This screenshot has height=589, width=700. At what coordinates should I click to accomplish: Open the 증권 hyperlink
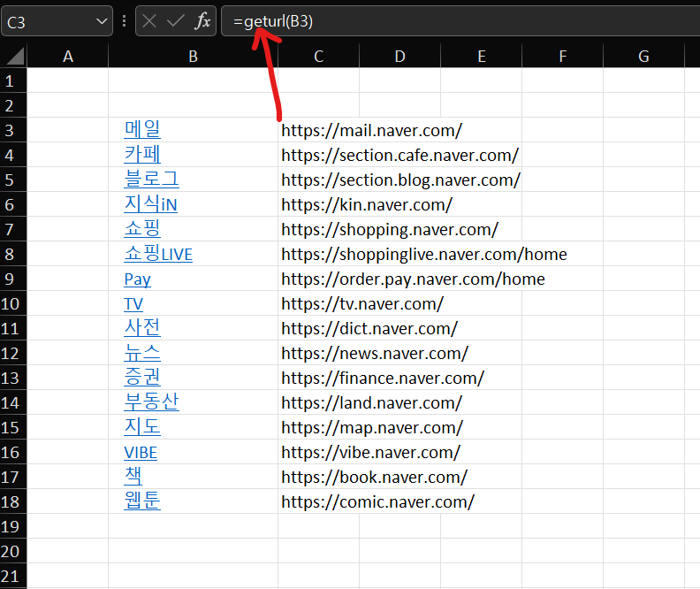click(x=142, y=378)
